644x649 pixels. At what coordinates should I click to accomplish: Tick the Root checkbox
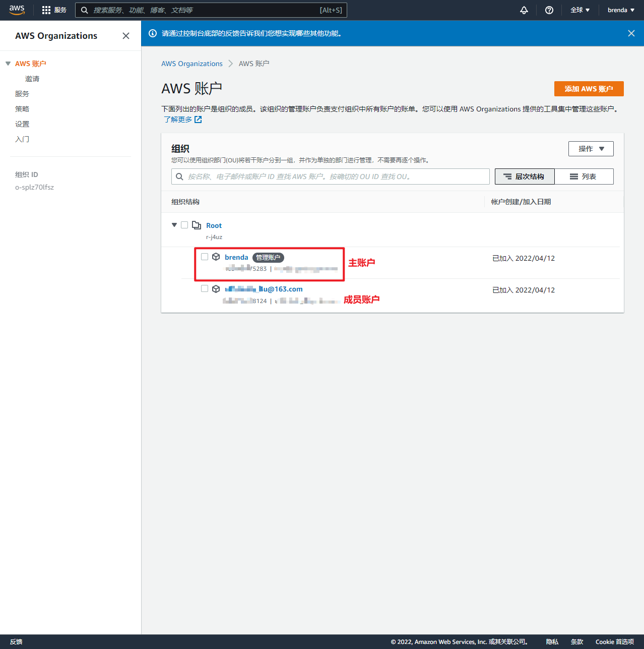184,225
